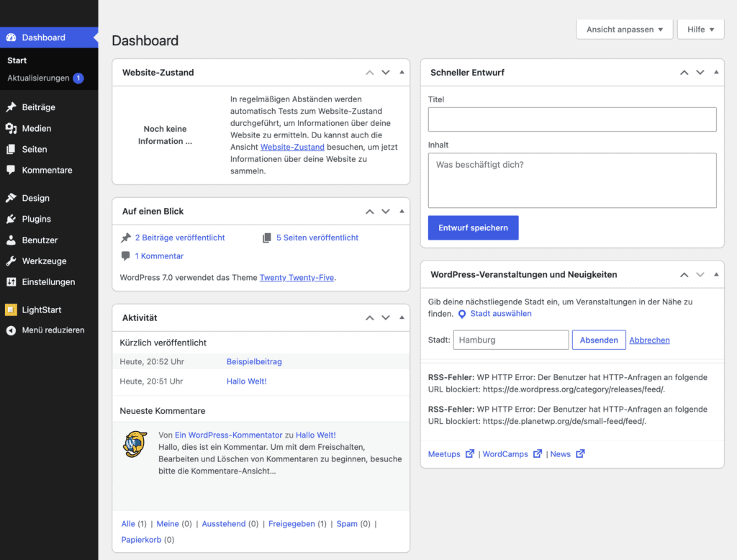
Task: Click the Stadt input field showing Hamburg
Action: [x=511, y=340]
